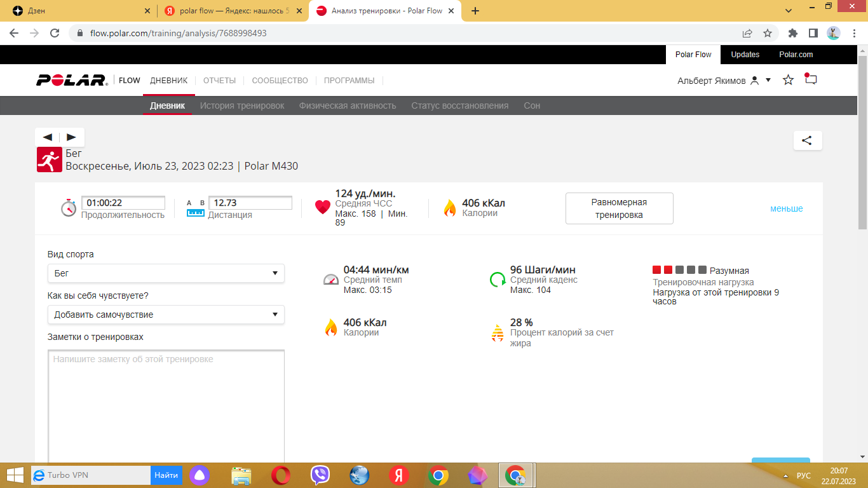Open the Yandex browser taskbar icon
Viewport: 868px width, 488px height.
(x=399, y=475)
